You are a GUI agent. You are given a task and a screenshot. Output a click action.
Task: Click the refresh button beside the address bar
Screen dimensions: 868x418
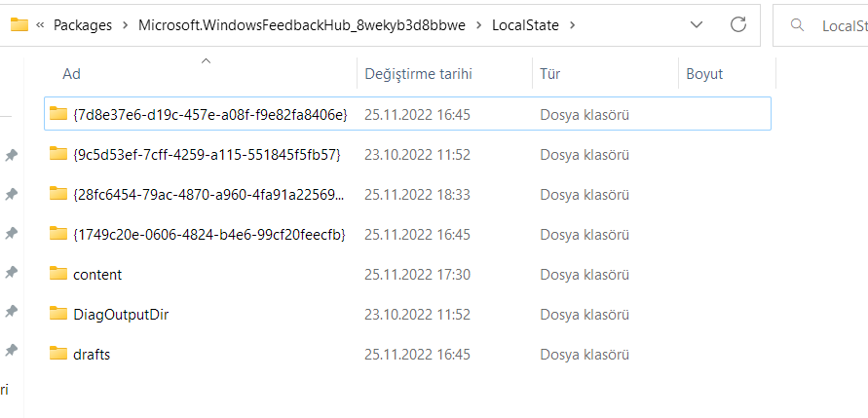pos(738,25)
